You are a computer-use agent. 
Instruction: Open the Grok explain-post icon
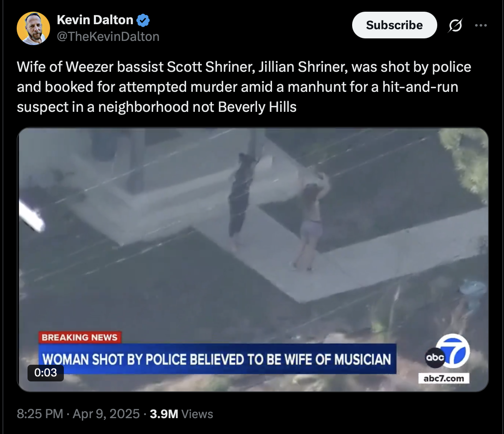[455, 25]
